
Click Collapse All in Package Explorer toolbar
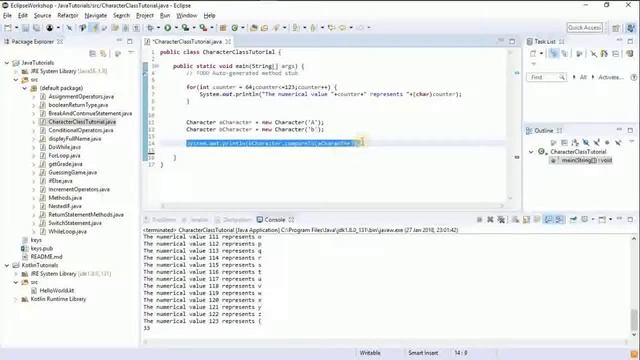click(x=93, y=53)
